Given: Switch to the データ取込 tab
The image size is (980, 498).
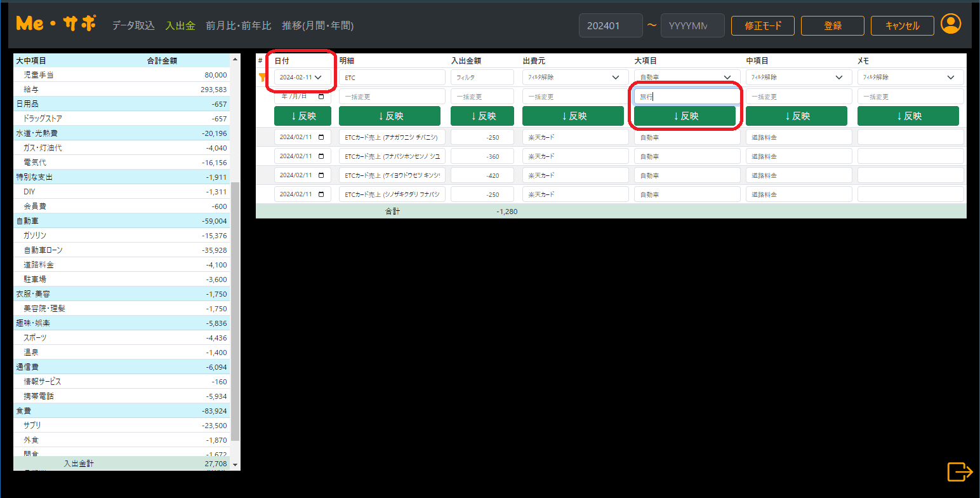Looking at the screenshot, I should (x=133, y=26).
